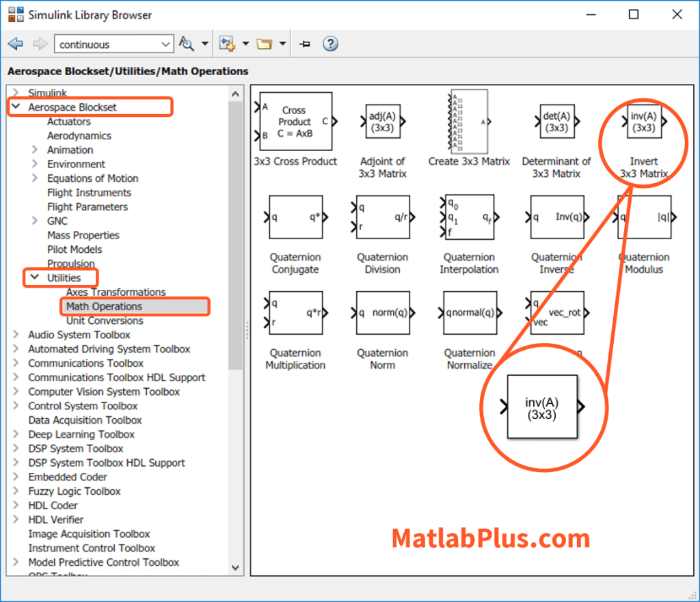Viewport: 700px width, 602px height.
Task: Select Flight Instruments in the tree
Action: (90, 192)
